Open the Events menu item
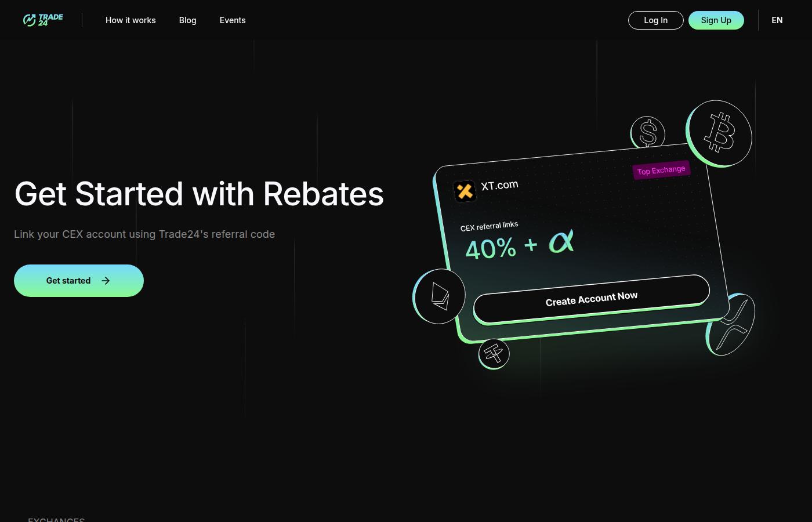This screenshot has height=522, width=812. [x=233, y=20]
